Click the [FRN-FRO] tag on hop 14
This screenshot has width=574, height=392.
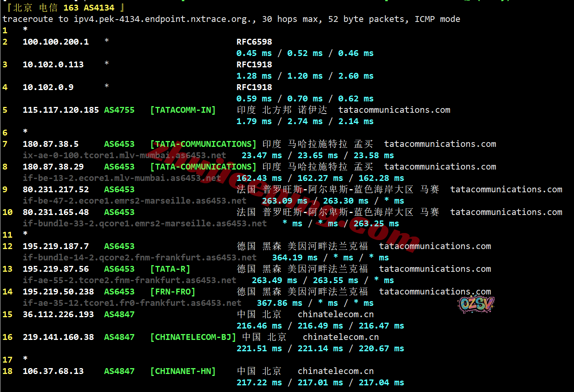point(173,292)
